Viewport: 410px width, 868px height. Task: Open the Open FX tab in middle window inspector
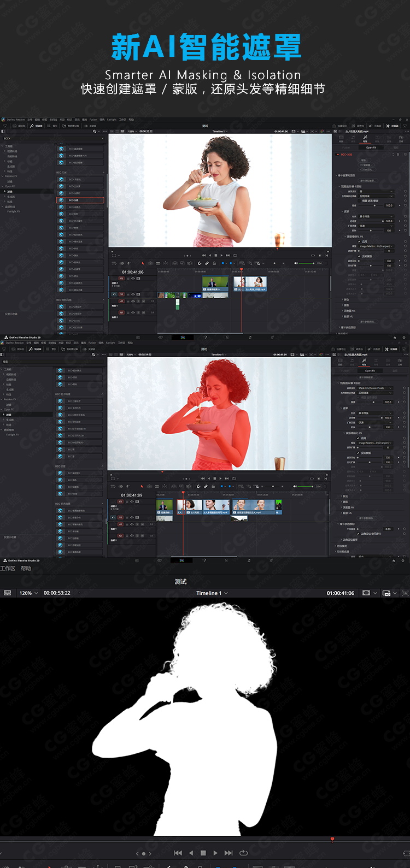tap(370, 371)
